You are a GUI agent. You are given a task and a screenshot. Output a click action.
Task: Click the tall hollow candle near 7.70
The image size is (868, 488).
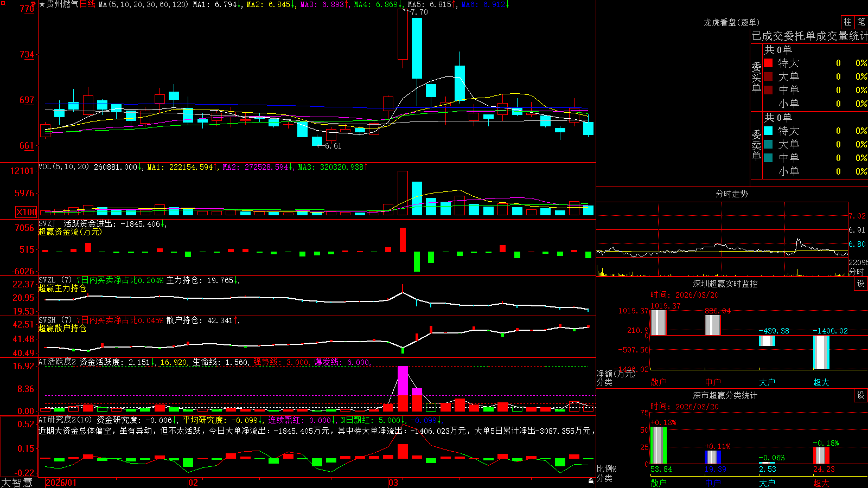tap(403, 34)
